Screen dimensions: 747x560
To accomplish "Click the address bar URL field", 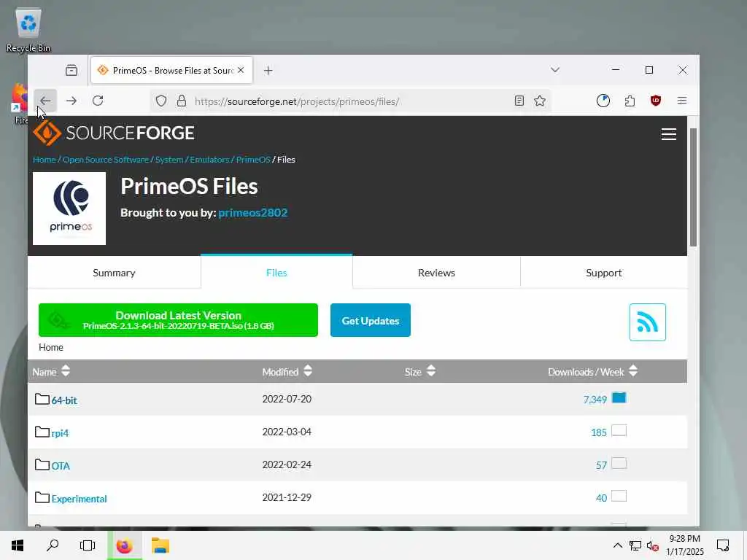I will pyautogui.click(x=350, y=101).
